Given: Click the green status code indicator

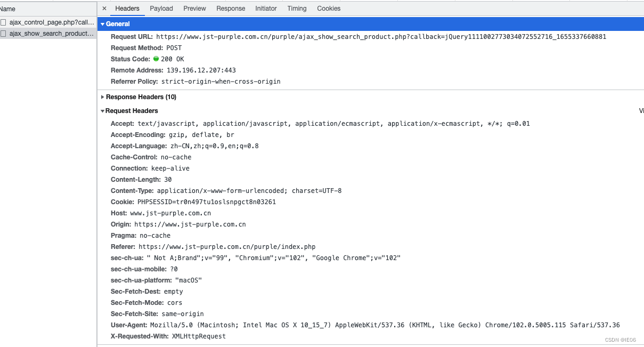Looking at the screenshot, I should click(156, 59).
